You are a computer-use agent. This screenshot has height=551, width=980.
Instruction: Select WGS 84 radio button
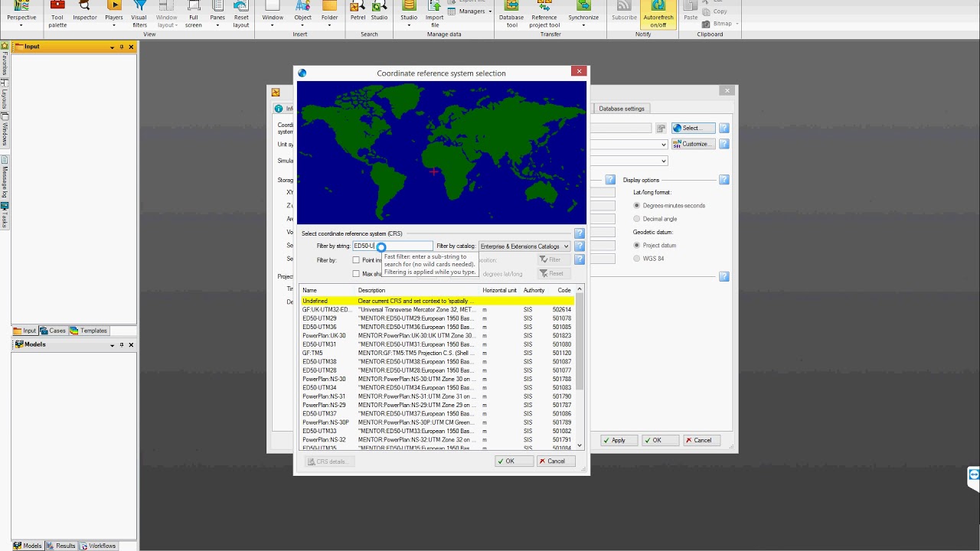point(637,259)
